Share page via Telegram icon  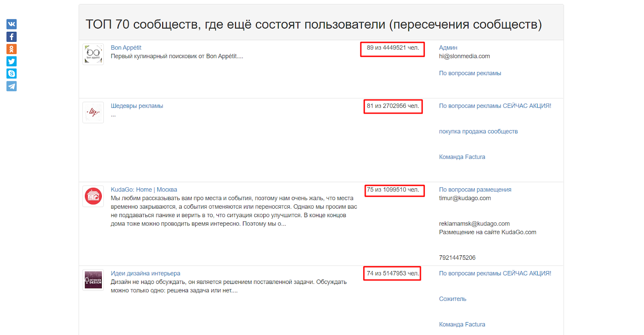tap(11, 86)
